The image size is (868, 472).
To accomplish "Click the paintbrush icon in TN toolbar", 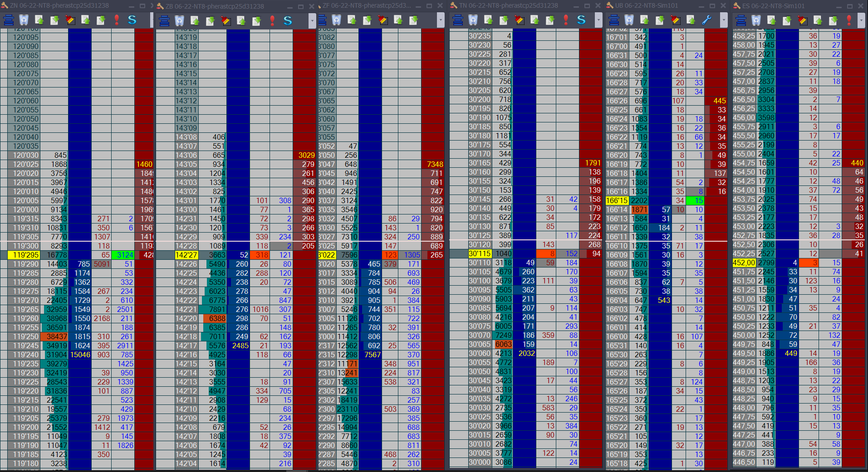I will [x=520, y=20].
